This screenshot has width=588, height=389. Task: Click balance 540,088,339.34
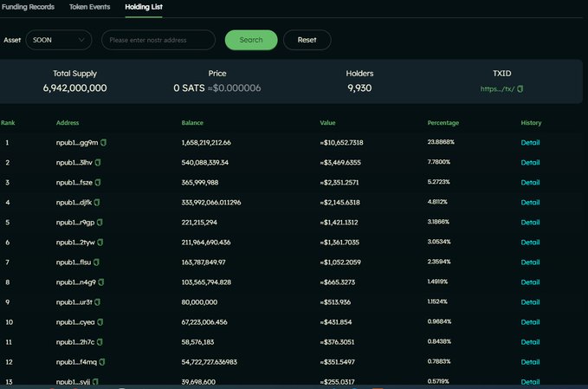[x=205, y=162]
